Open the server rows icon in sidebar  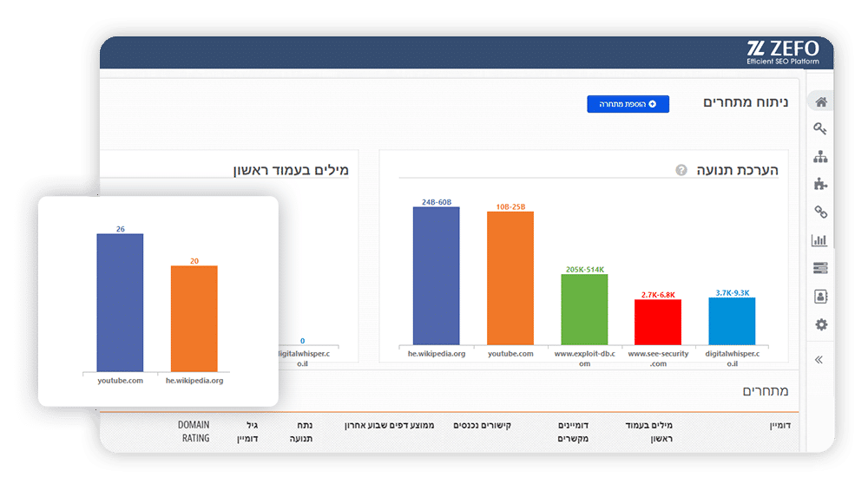820,268
